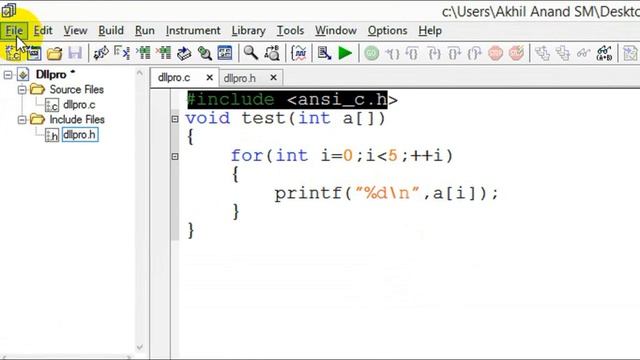
Task: Open the File menu
Action: coord(14,31)
